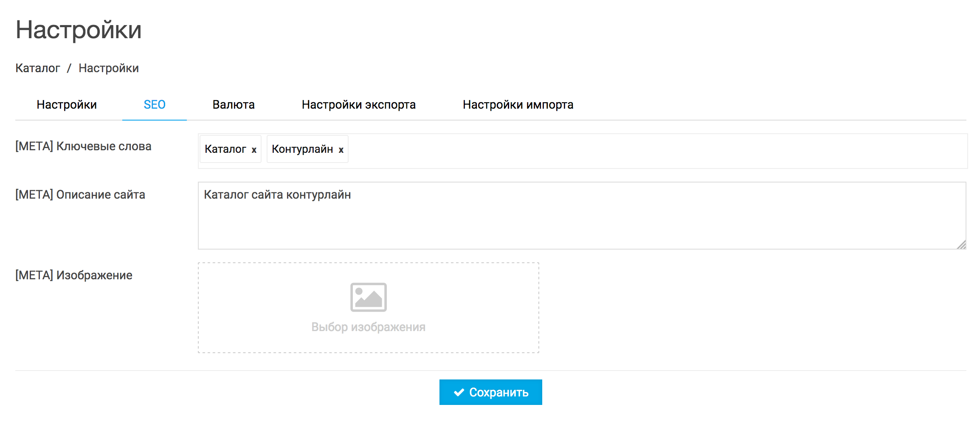Click the [META] Ключевые слова label
This screenshot has width=980, height=427.
[x=83, y=146]
